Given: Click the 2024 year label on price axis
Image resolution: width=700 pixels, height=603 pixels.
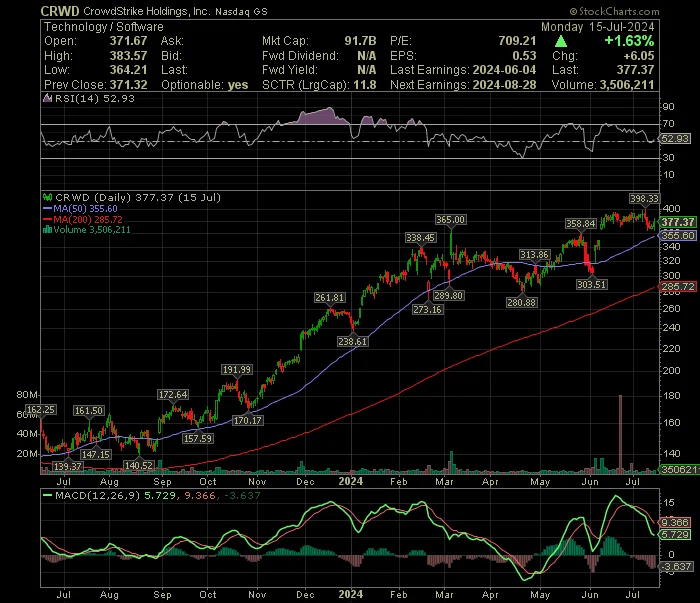Looking at the screenshot, I should tap(350, 482).
